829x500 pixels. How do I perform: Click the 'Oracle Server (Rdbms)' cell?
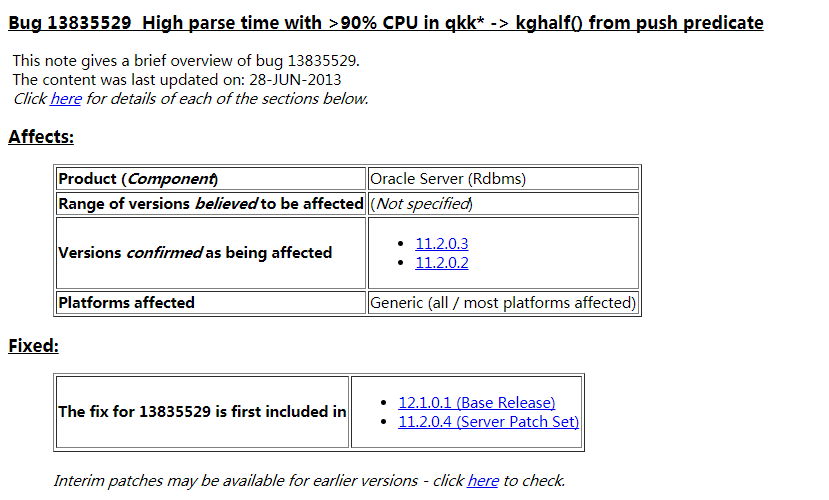point(448,179)
